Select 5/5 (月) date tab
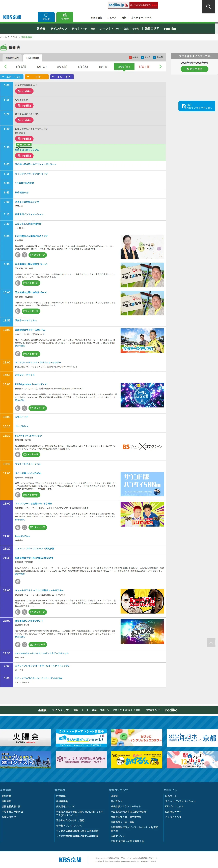 pos(21,67)
